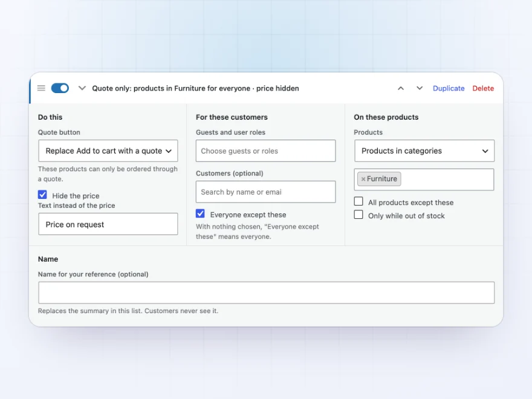Click inside the category tags field next to Furniture

coord(447,180)
